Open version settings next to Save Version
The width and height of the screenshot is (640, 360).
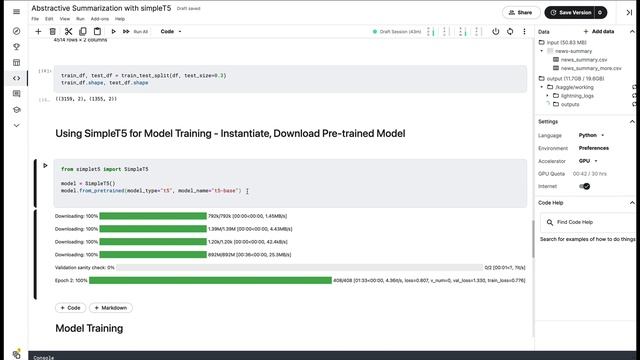(600, 13)
